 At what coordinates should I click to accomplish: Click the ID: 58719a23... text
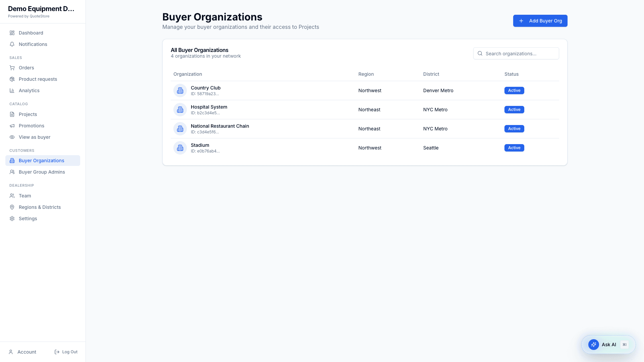(x=205, y=94)
